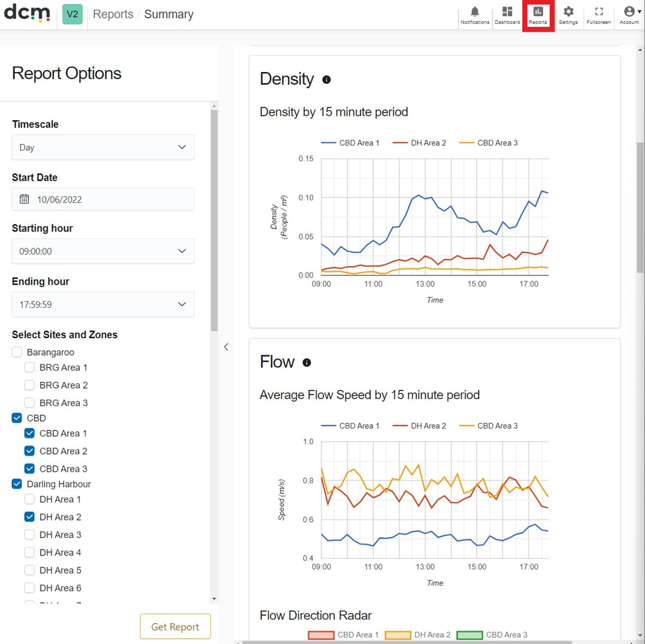This screenshot has width=645, height=644.
Task: Expand the Starting hour dropdown
Action: point(103,251)
